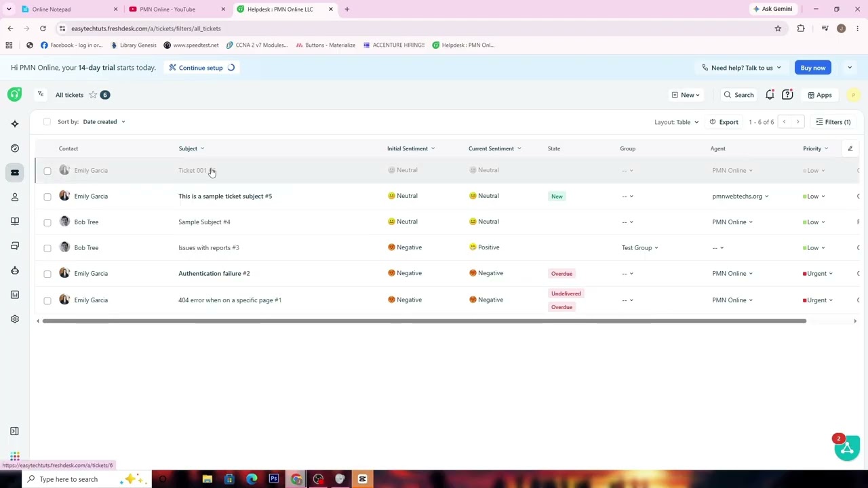This screenshot has width=868, height=488.
Task: Check the Issues with reports #3 row checkbox
Action: coord(47,248)
